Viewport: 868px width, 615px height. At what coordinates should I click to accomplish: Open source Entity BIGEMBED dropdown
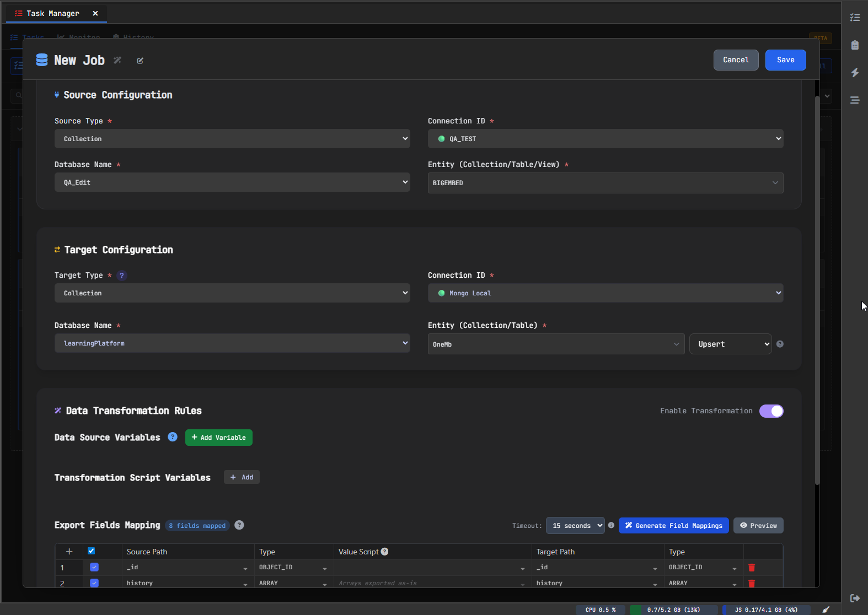[606, 183]
